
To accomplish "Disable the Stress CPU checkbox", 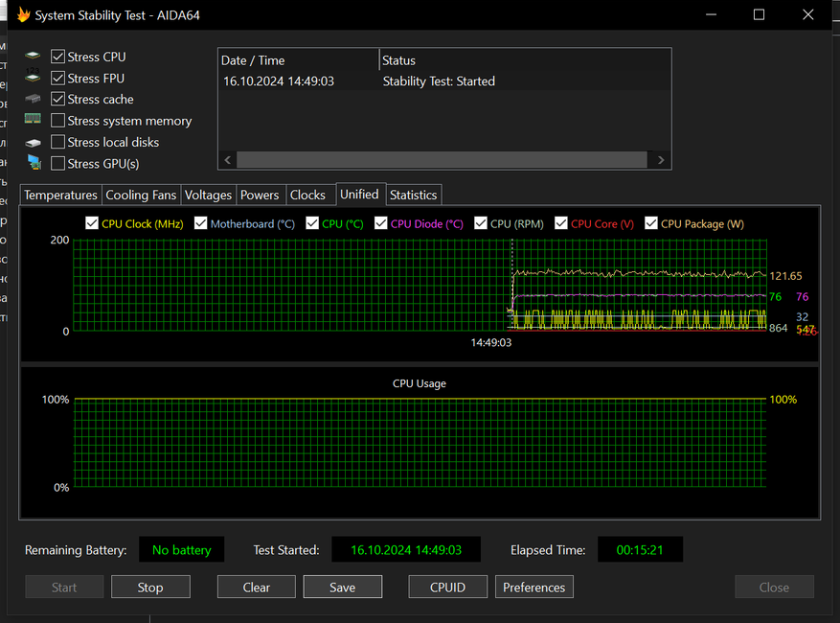I will [x=58, y=58].
